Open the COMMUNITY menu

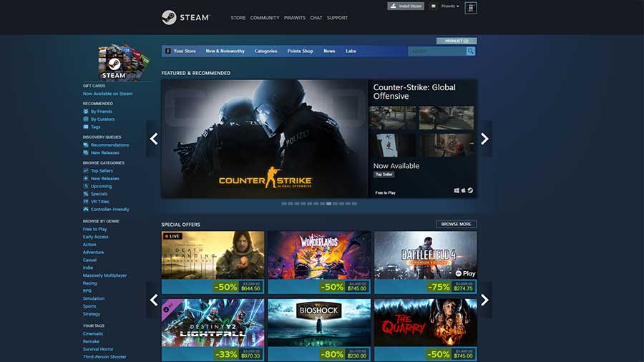pos(265,18)
